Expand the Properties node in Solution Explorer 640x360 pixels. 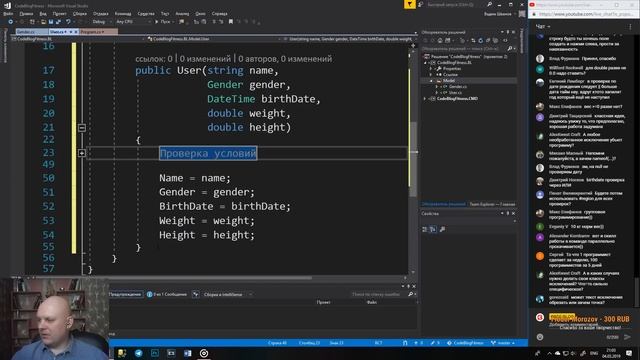(x=431, y=69)
